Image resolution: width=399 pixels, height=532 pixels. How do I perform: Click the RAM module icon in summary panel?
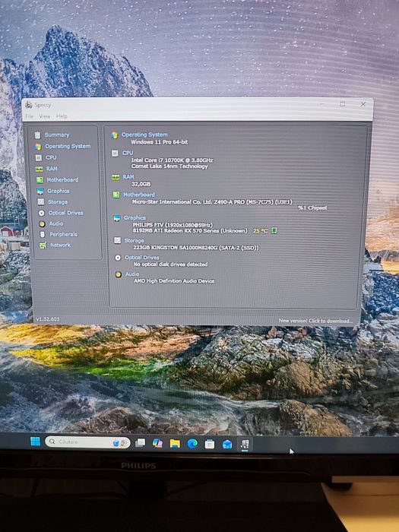pyautogui.click(x=116, y=177)
